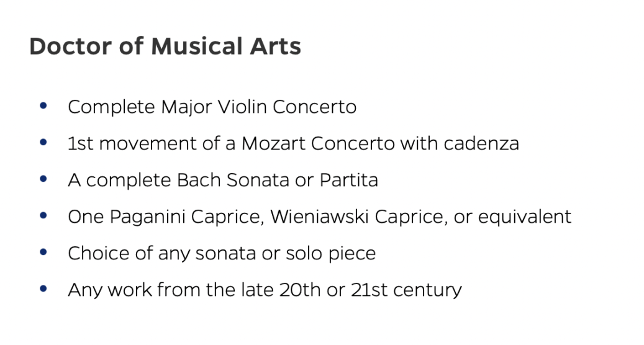This screenshot has height=345, width=644.
Task: Click the bullet beside Complete Major Violin Concerto
Action: click(43, 106)
